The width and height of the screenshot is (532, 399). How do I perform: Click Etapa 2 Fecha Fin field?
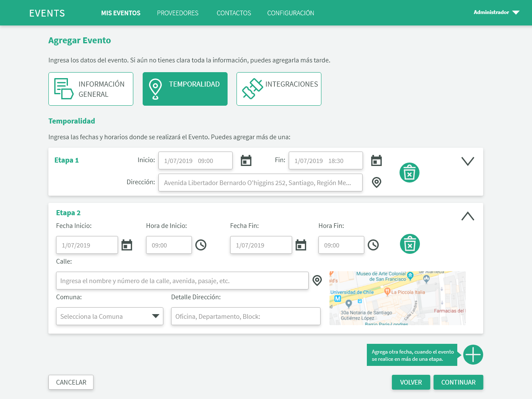(x=261, y=245)
